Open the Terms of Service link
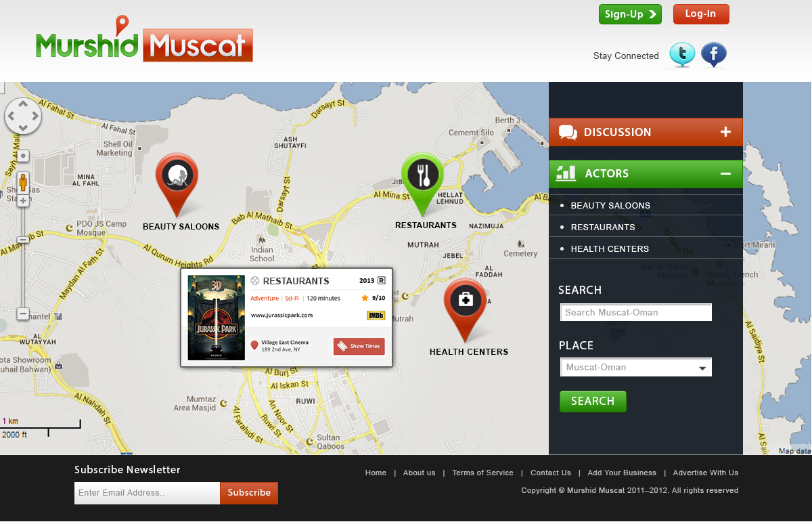 pyautogui.click(x=482, y=473)
